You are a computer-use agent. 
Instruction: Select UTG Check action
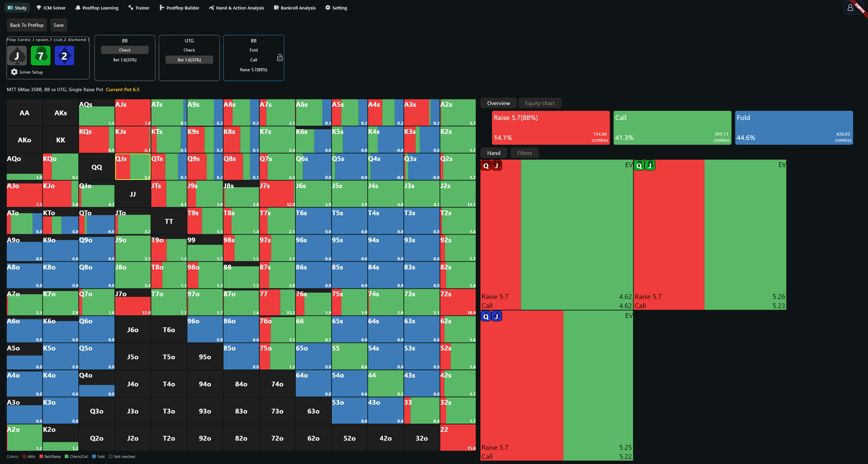click(189, 50)
